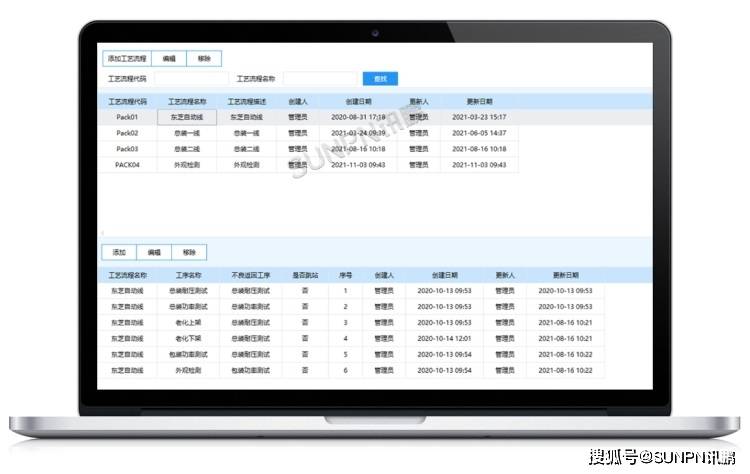The image size is (750, 474).
Task: Click 包装功率测试 in the 工序名称 column
Action: pyautogui.click(x=188, y=354)
